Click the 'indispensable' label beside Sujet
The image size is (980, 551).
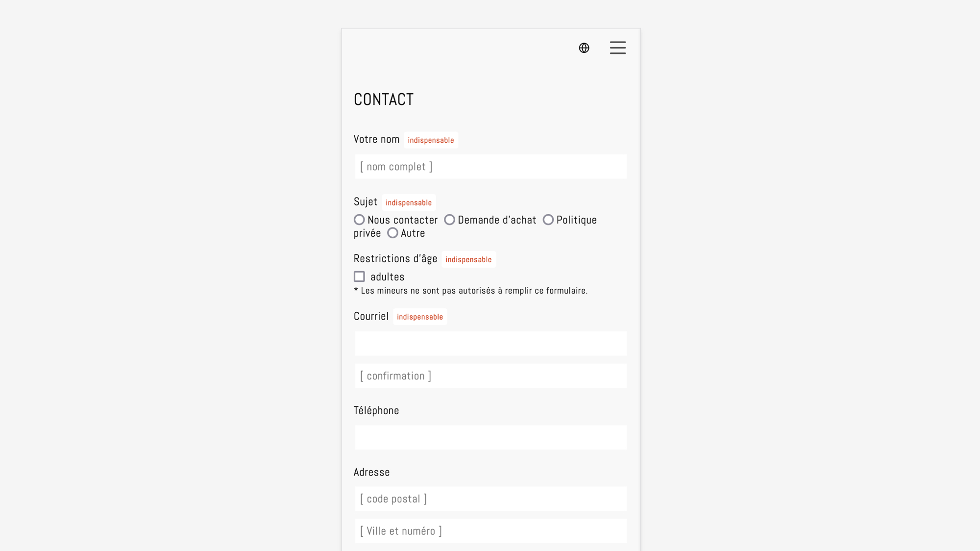[409, 202]
